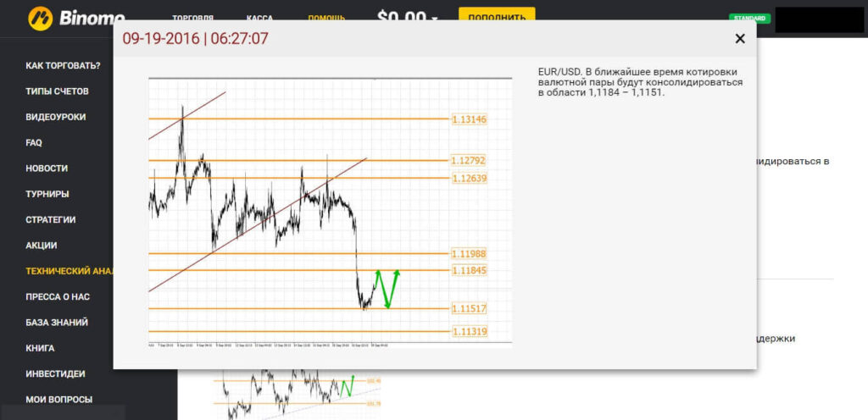Select FAQ from the sidebar
The width and height of the screenshot is (868, 420).
coord(34,143)
